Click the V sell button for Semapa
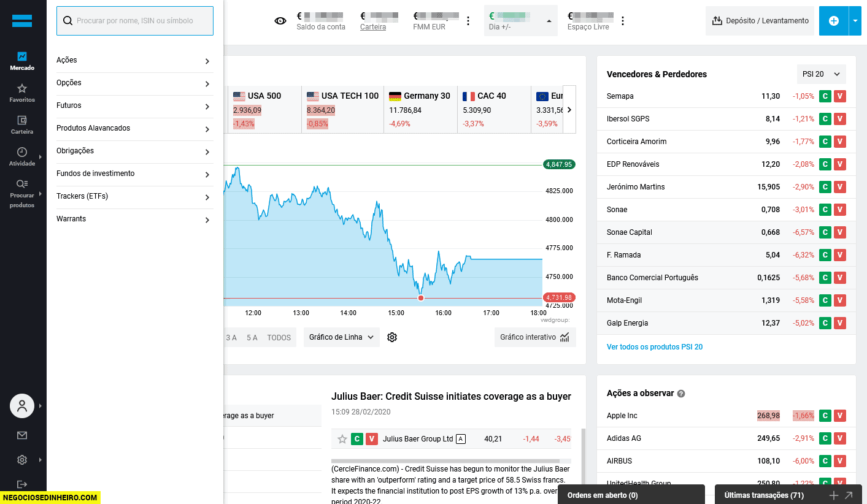The width and height of the screenshot is (867, 504). tap(840, 96)
